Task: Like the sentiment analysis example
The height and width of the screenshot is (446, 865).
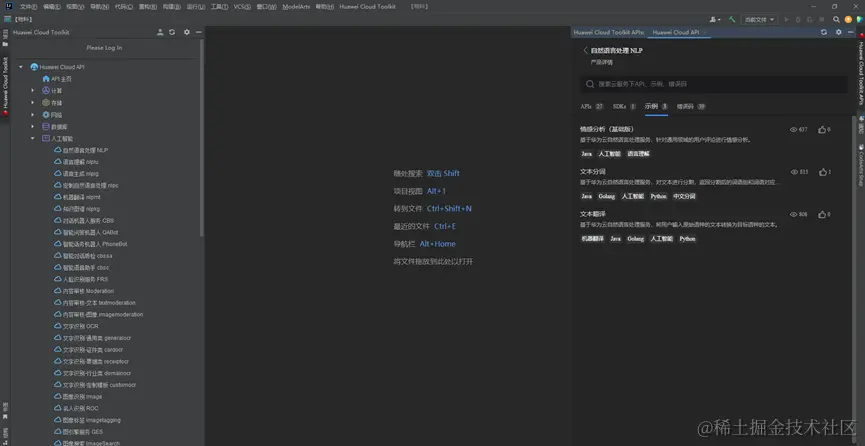Action: pos(822,130)
